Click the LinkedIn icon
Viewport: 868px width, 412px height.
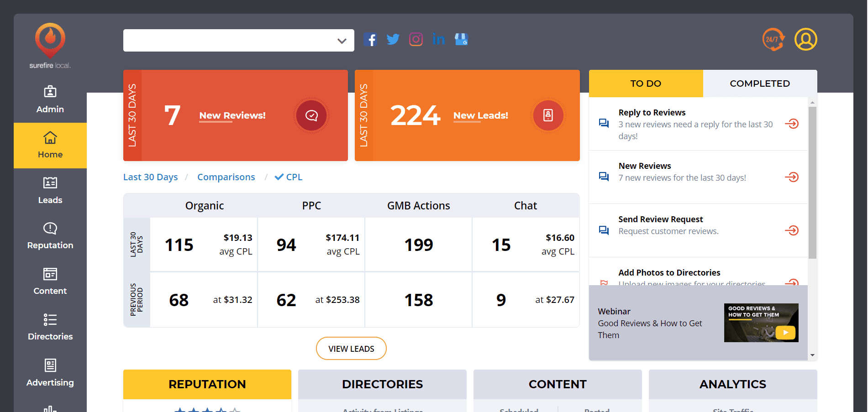click(x=438, y=40)
